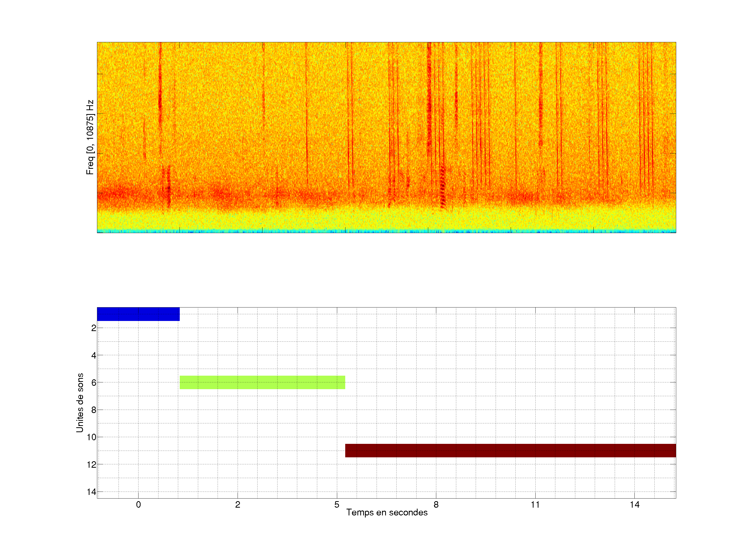Click the y-axis tick label 12

(92, 465)
